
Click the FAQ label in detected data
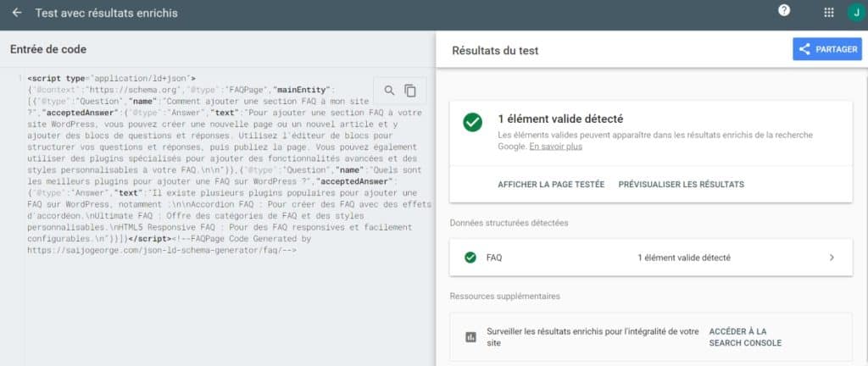494,258
